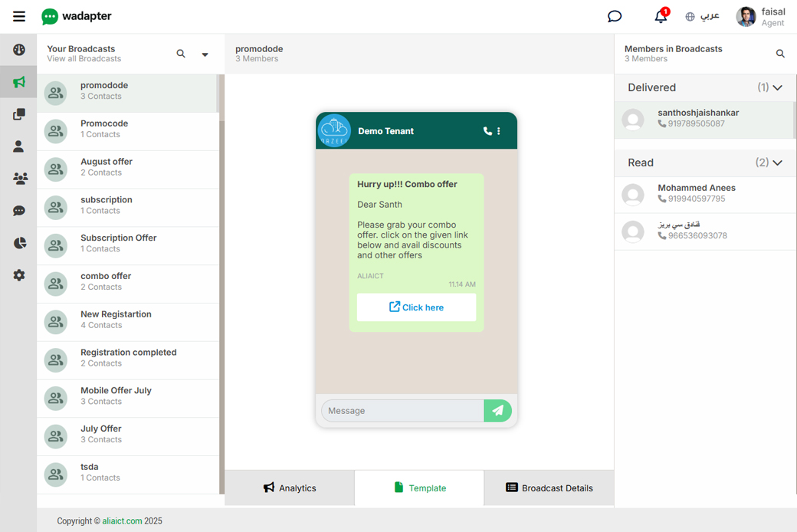Image resolution: width=797 pixels, height=532 pixels.
Task: Search members in broadcasts
Action: (780, 54)
